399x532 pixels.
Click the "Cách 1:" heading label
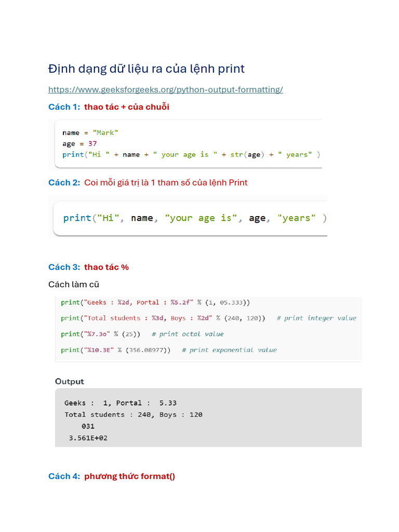tap(64, 107)
